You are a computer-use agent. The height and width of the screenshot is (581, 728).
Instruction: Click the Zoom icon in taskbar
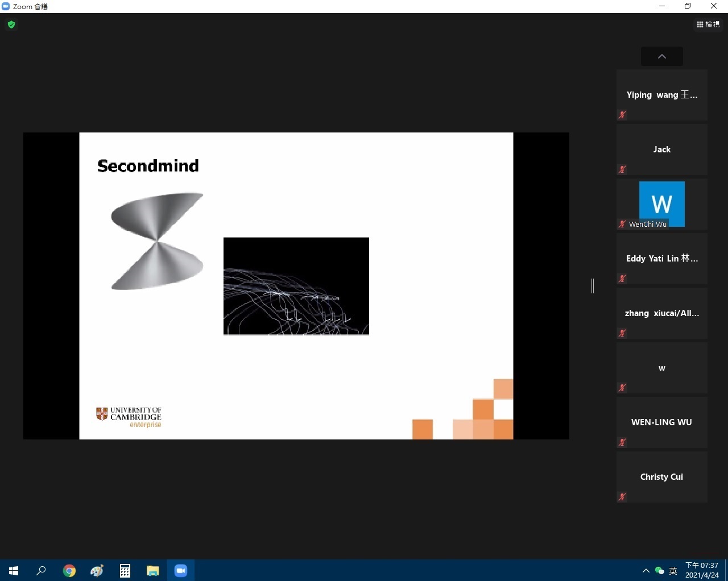pos(181,570)
